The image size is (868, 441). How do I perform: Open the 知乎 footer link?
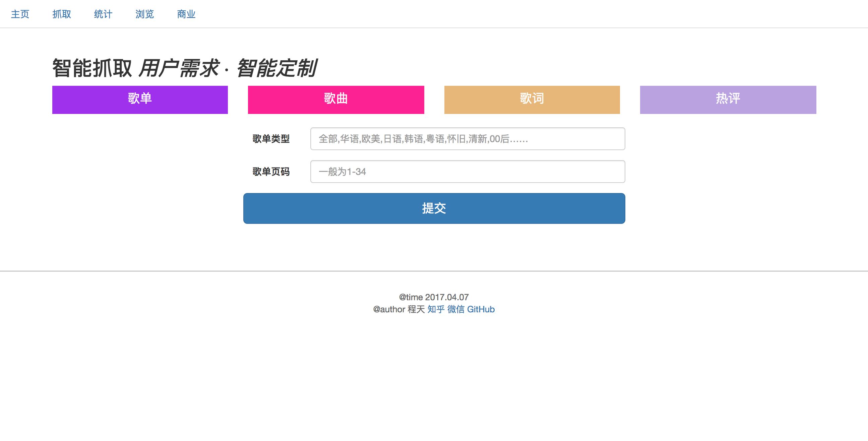[x=436, y=309]
